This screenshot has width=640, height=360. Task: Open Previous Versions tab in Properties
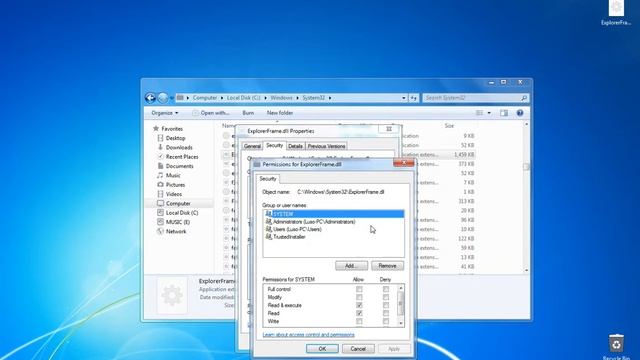click(326, 146)
